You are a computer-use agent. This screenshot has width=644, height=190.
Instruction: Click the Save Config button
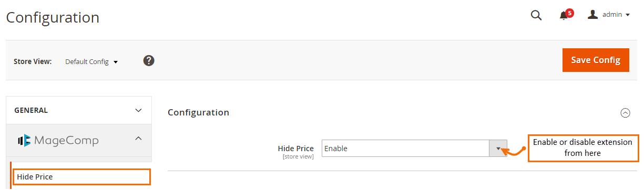click(596, 60)
